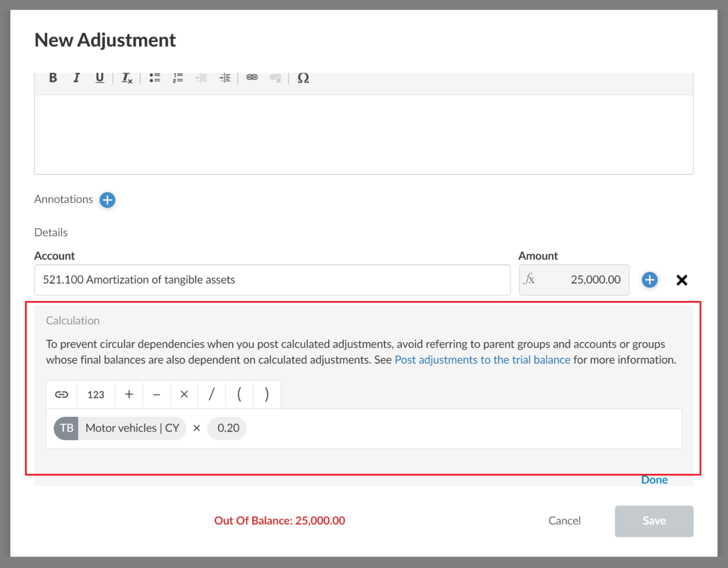Screen dimensions: 728x568
Task: Increase indent in editor toolbar
Action: 225,78
